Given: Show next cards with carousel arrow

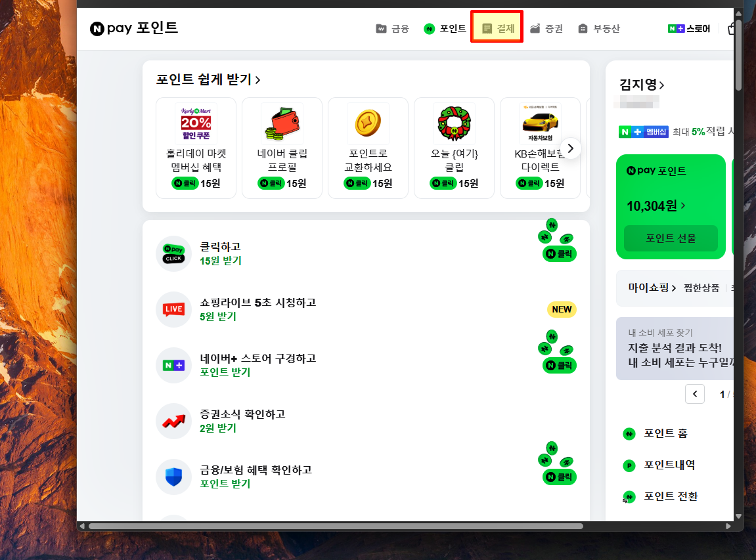Looking at the screenshot, I should pyautogui.click(x=570, y=148).
